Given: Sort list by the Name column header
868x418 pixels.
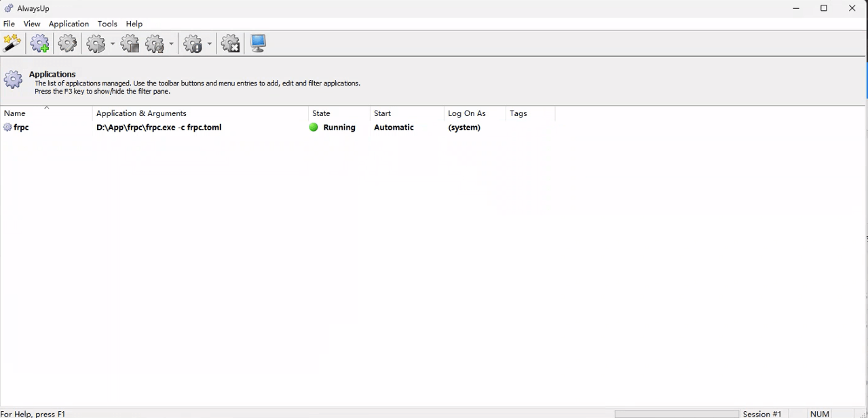Looking at the screenshot, I should [x=46, y=113].
